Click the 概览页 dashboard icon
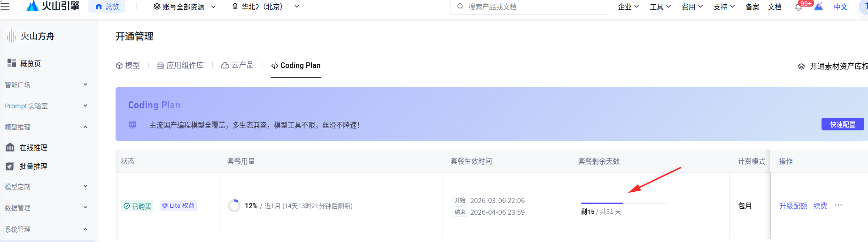868x242 pixels. click(12, 63)
